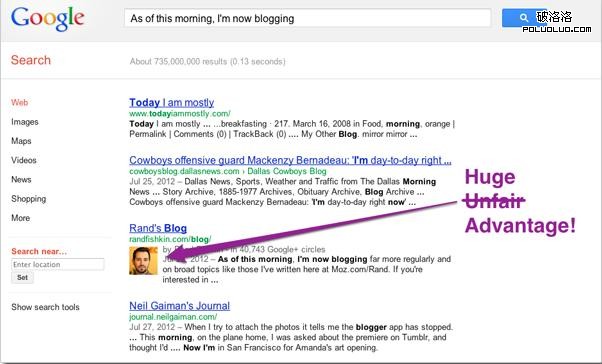Switch to Shopping search results

coord(29,199)
